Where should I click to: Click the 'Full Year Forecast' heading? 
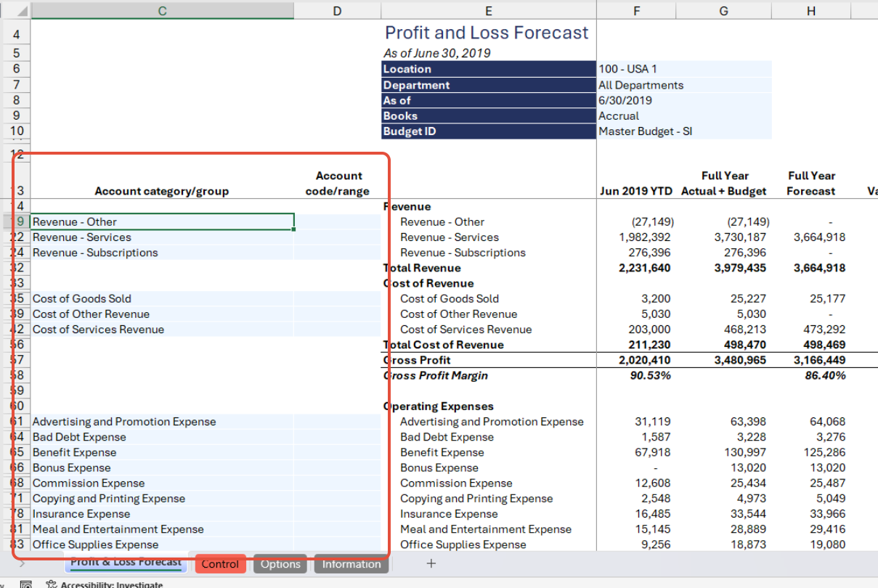click(x=811, y=183)
